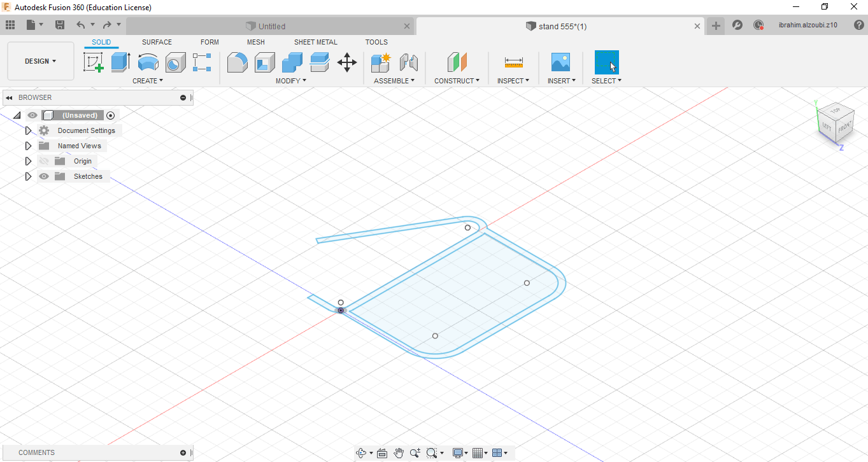
Task: Open the INSPECT dropdown menu
Action: click(x=513, y=81)
